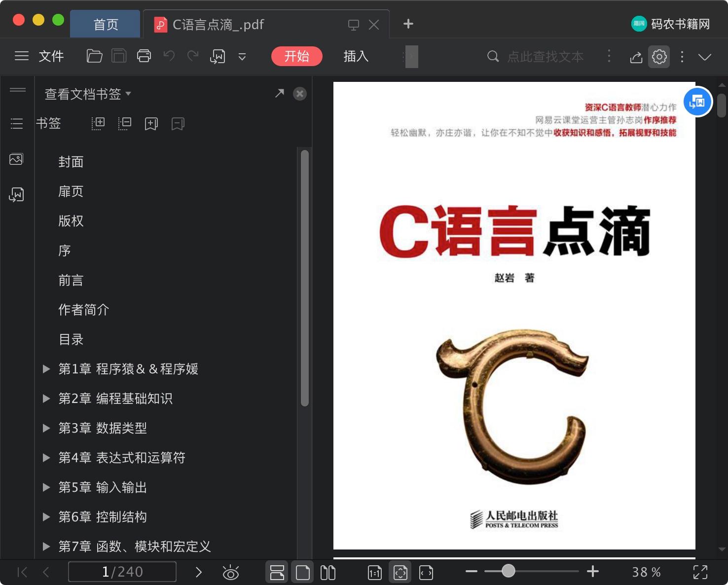Close the C语言点滴_.pdf tab
Viewport: 728px width, 585px height.
[x=374, y=25]
